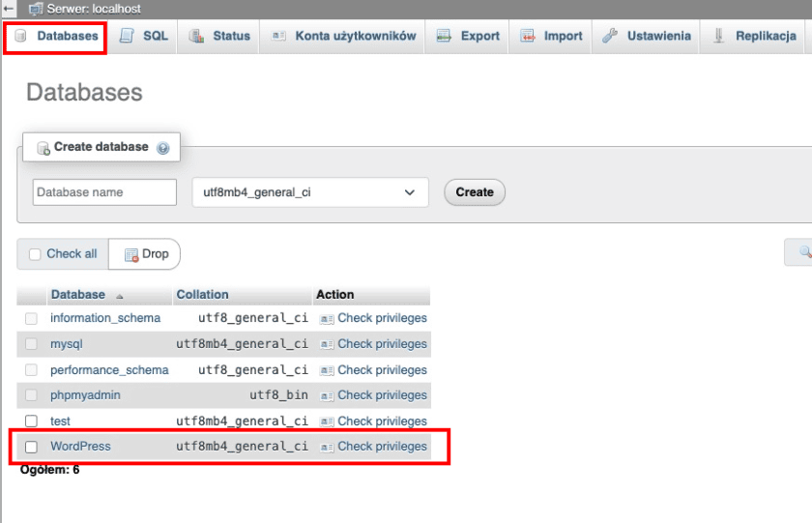This screenshot has height=523, width=812.
Task: Check privileges for information_schema
Action: click(382, 318)
